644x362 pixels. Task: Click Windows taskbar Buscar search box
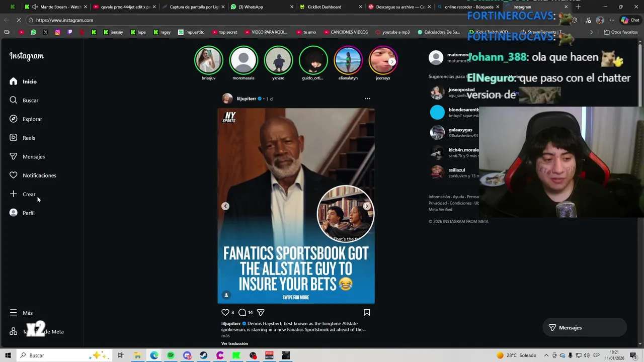tap(64, 355)
